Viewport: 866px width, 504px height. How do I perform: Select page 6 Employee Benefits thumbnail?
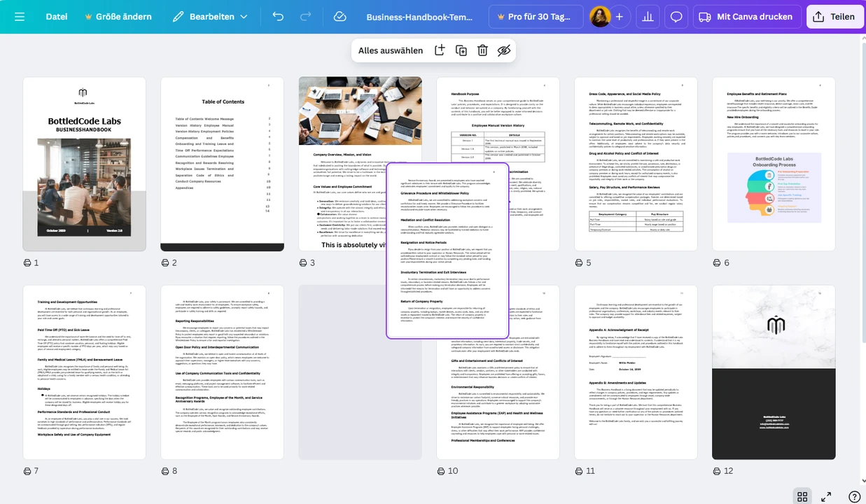point(774,164)
